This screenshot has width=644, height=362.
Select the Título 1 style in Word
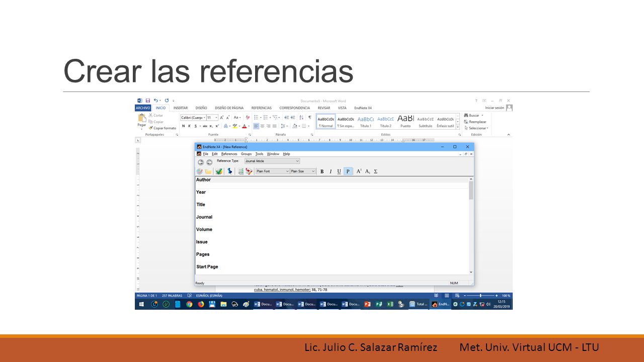366,121
